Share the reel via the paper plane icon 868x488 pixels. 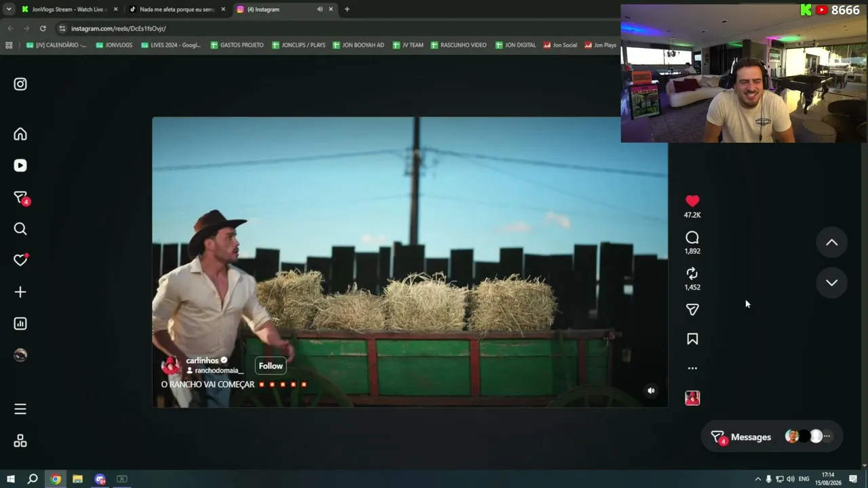click(x=692, y=310)
